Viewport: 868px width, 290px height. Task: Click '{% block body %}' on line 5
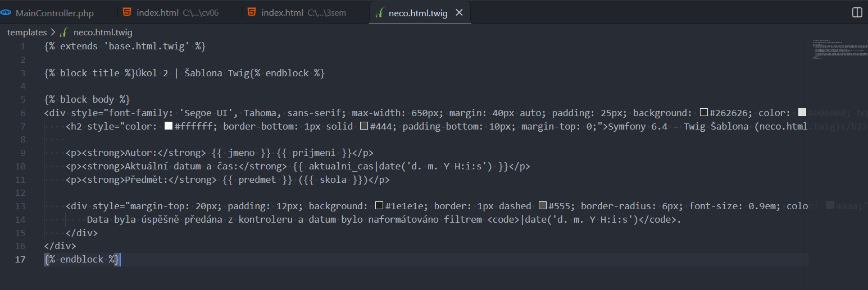click(87, 99)
